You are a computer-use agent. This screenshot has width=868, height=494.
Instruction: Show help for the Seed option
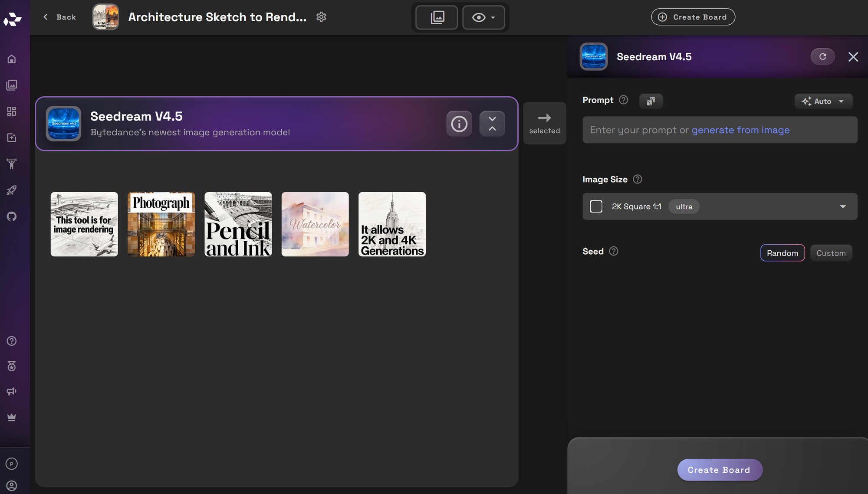coord(614,251)
